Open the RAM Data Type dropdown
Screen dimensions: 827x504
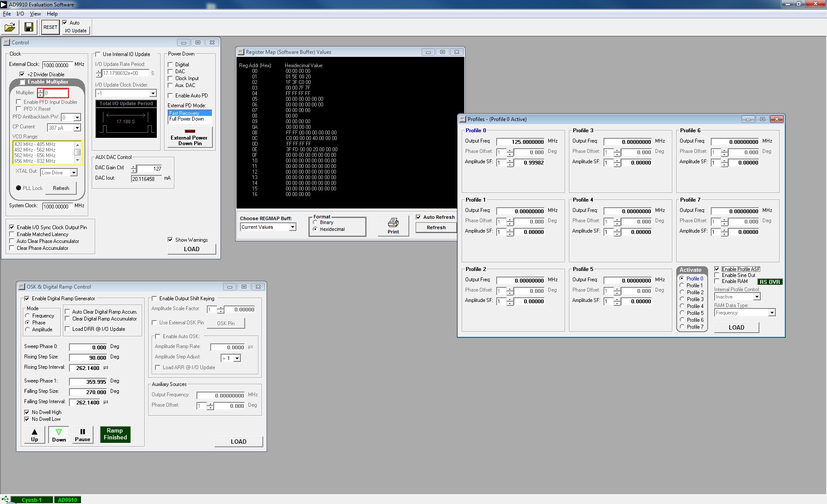tap(772, 313)
